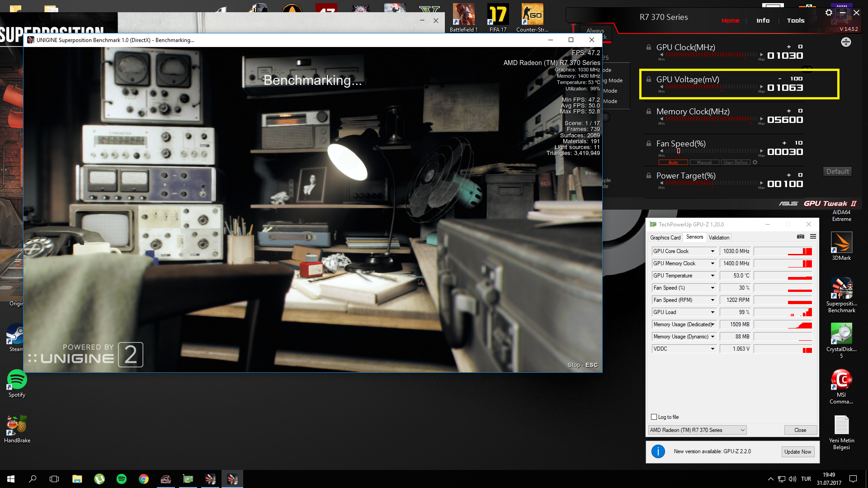868x488 pixels.
Task: Expand GPU Core Clock sensor dropdown
Action: [x=712, y=251]
